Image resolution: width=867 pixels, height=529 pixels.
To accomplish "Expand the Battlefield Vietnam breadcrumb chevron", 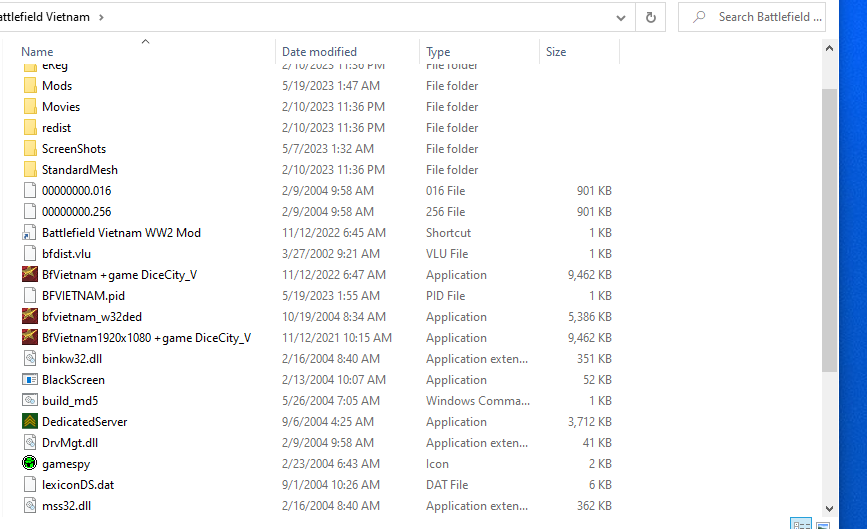I will 102,17.
